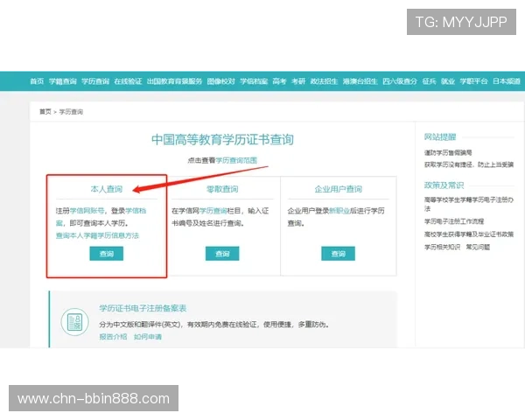The width and height of the screenshot is (525, 420).
Task: Click 征兵 in the navigation bar
Action: click(x=430, y=81)
